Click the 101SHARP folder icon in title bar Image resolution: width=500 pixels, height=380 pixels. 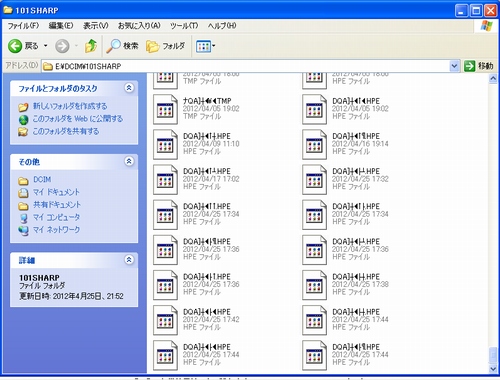pyautogui.click(x=8, y=10)
